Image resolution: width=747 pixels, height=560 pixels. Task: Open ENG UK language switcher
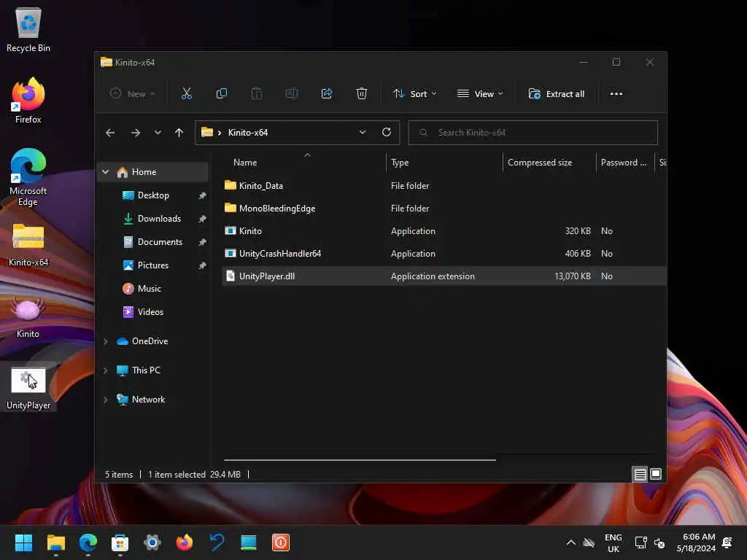click(x=613, y=542)
